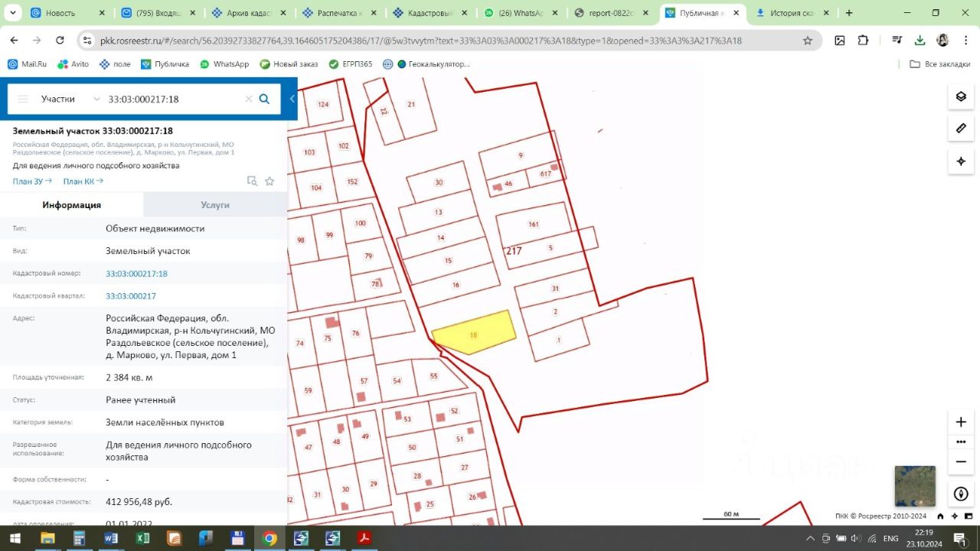The image size is (980, 551).
Task: Open Chrome from the Windows taskbar
Action: (269, 539)
